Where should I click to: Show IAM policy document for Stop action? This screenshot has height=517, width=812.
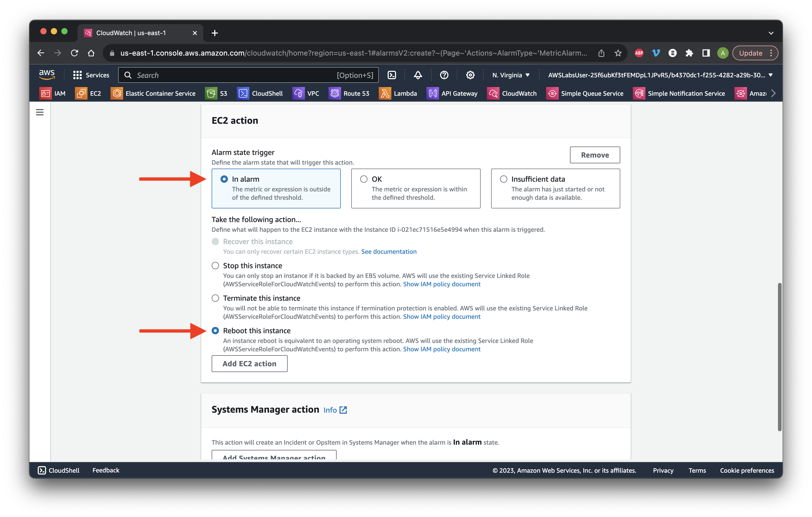tap(441, 284)
